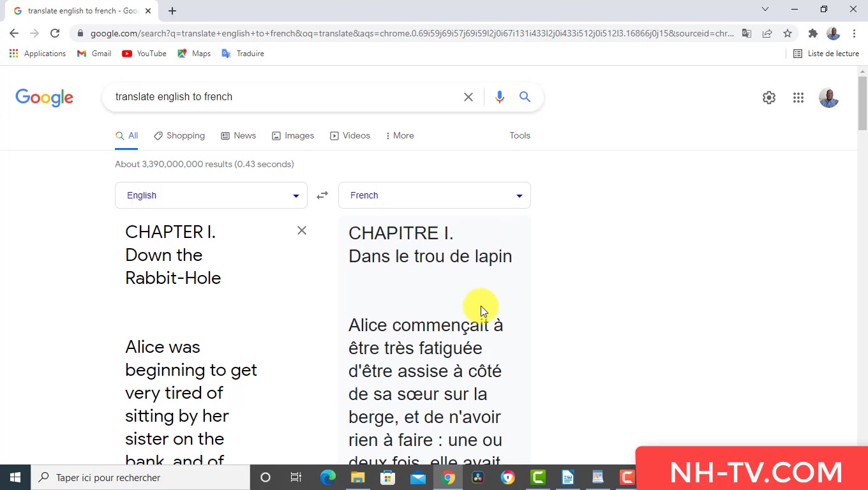
Task: Open DaVinci Resolve from taskbar
Action: coord(478,477)
